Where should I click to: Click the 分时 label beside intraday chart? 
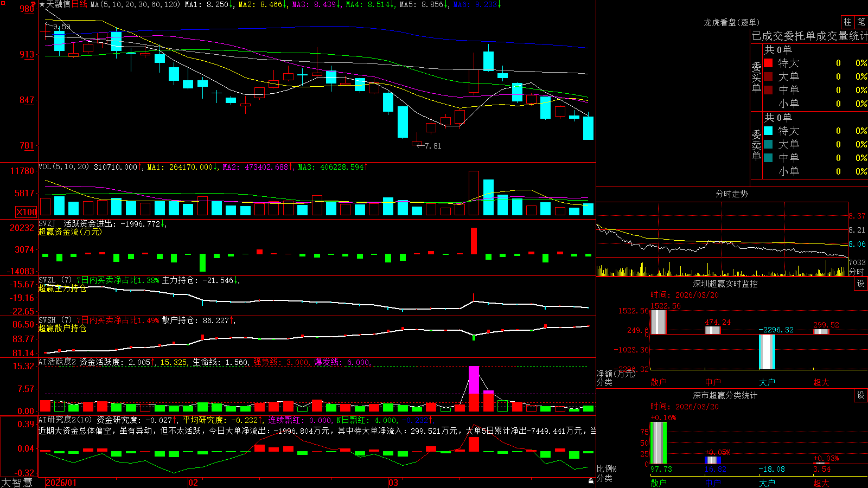(857, 271)
